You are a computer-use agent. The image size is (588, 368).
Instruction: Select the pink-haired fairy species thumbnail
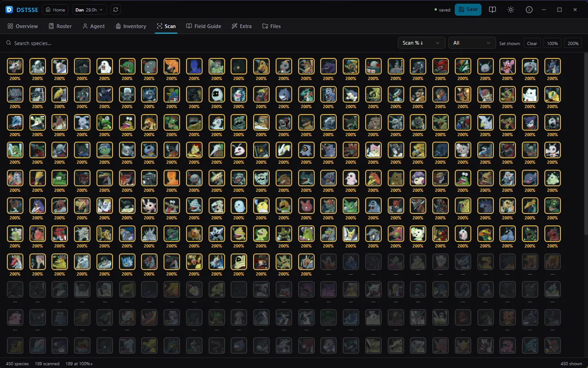point(373,150)
